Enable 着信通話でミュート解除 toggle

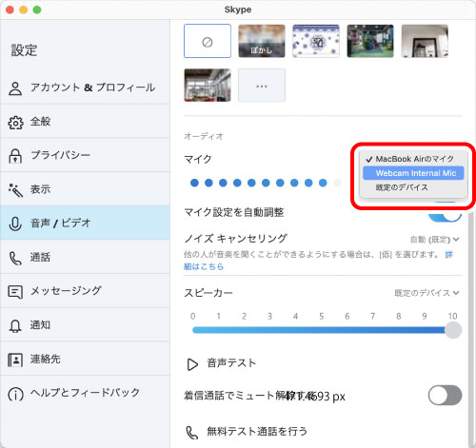[445, 396]
